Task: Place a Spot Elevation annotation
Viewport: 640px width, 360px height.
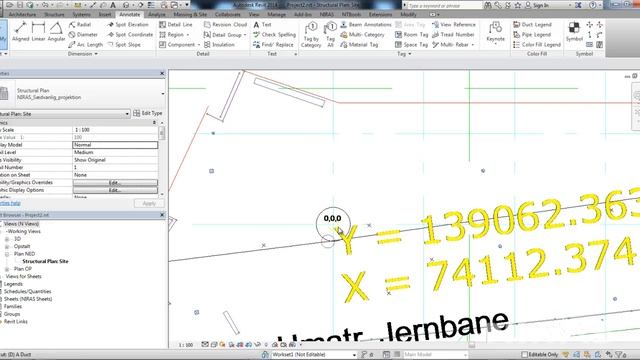Action: point(128,24)
